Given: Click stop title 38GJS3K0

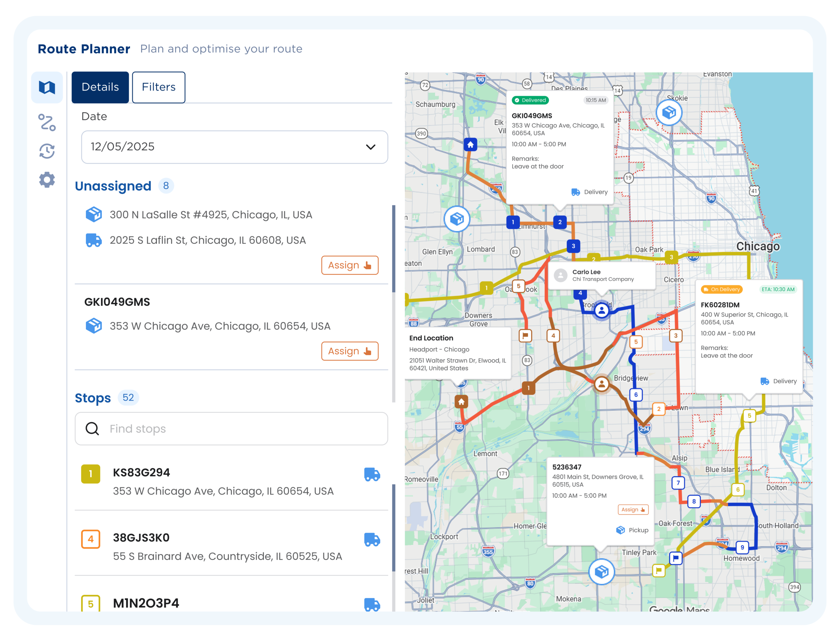Looking at the screenshot, I should 141,538.
